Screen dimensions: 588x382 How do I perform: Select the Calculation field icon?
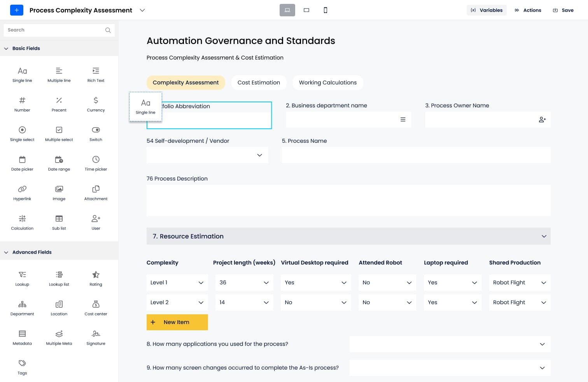tap(22, 219)
